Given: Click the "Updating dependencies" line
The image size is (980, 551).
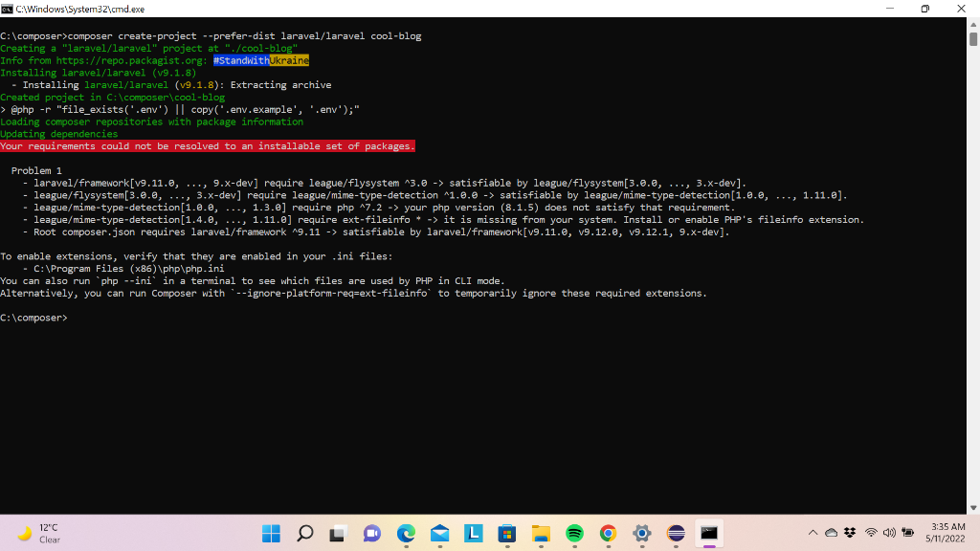Looking at the screenshot, I should click(x=58, y=134).
